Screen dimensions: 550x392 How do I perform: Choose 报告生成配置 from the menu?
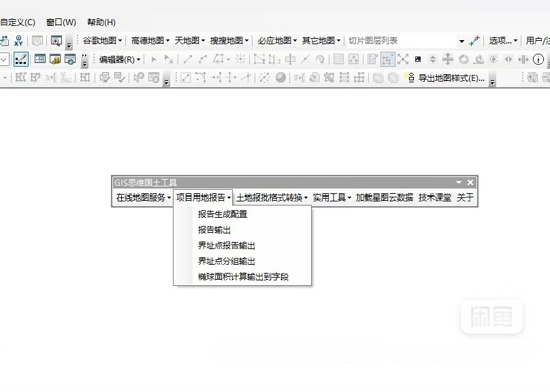[242, 214]
